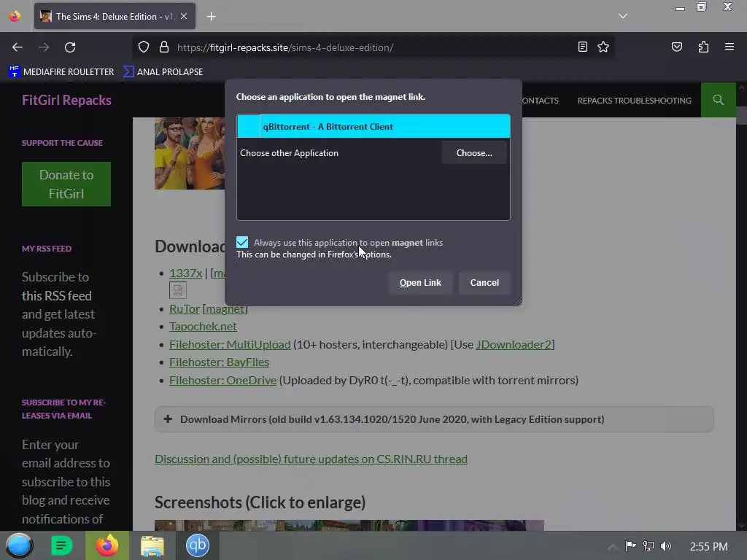The height and width of the screenshot is (560, 747).
Task: Open the RuTor download link
Action: [185, 308]
